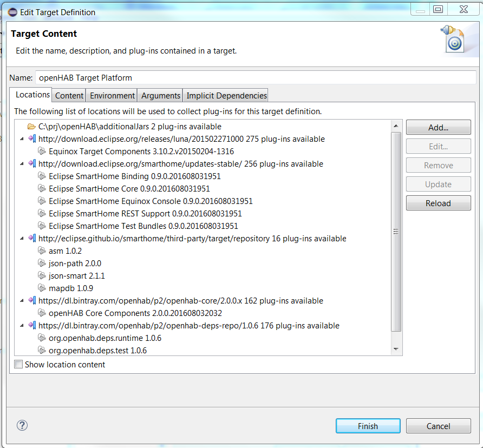Viewport: 483px width, 448px height.
Task: Click feature icon of org.openhab.deps.runtime
Action: point(42,338)
